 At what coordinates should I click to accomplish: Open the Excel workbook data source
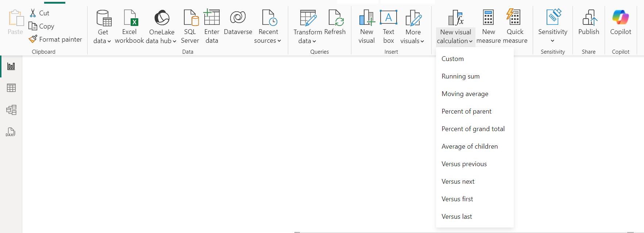[x=130, y=27]
